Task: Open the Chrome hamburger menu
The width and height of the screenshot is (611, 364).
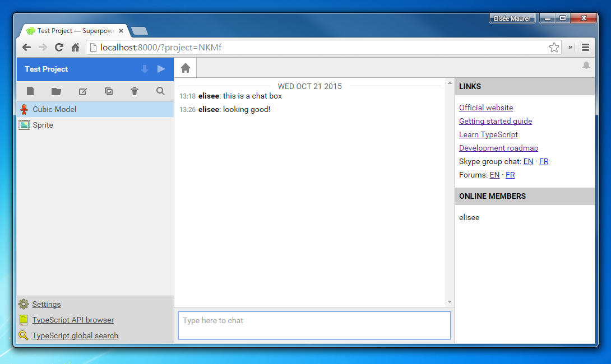Action: coord(585,48)
